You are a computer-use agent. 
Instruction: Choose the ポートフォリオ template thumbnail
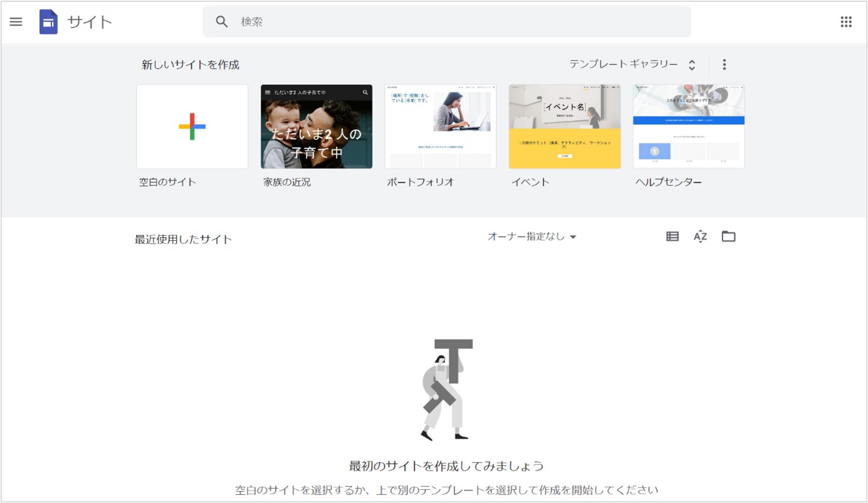[441, 127]
